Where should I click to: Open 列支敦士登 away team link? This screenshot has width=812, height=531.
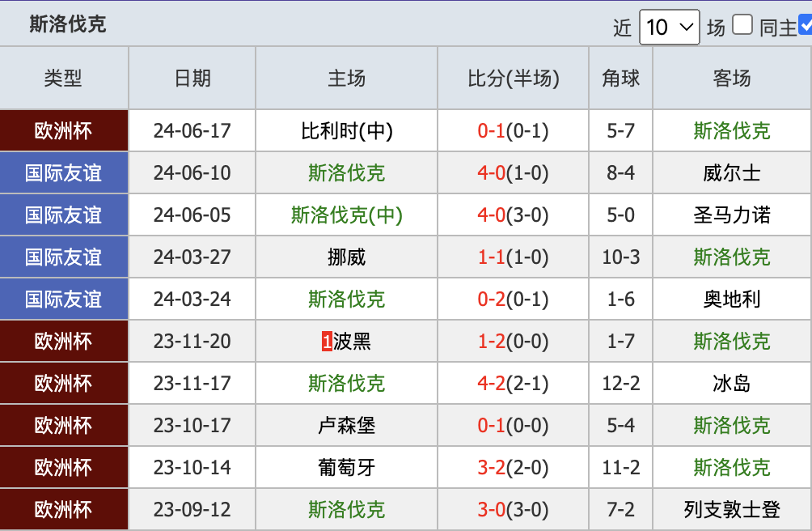(x=732, y=509)
